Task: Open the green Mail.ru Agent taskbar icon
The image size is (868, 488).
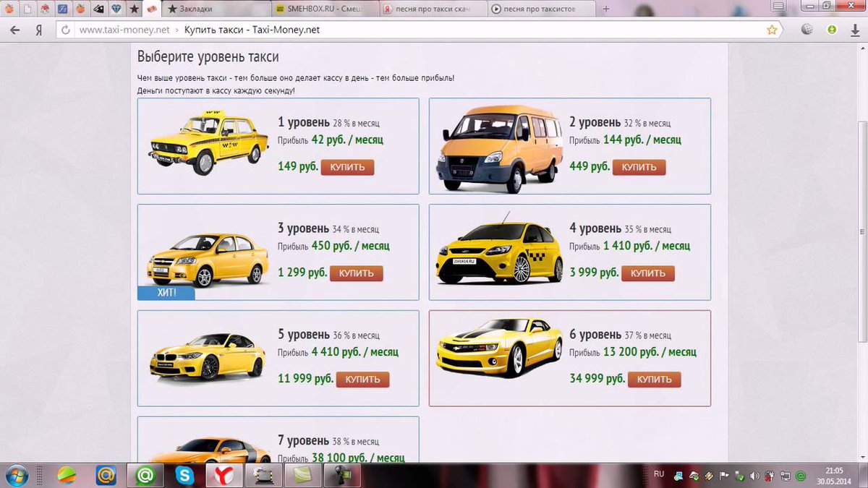Action: point(145,476)
